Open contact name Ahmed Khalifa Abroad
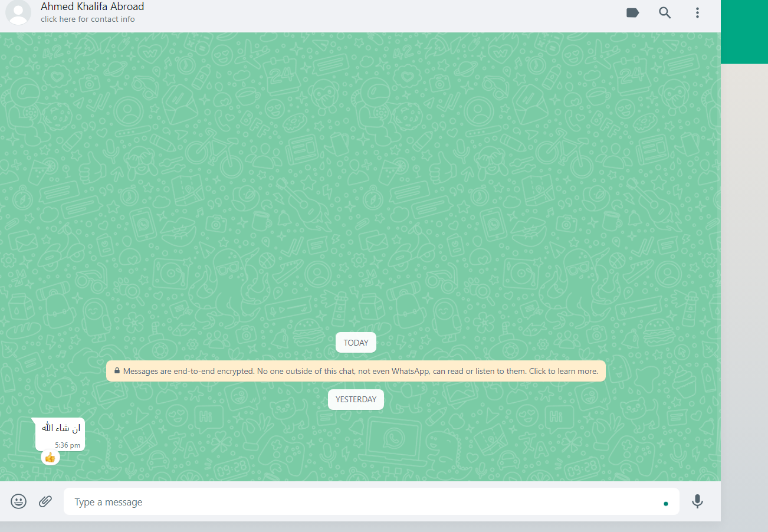The height and width of the screenshot is (532, 768). click(92, 6)
